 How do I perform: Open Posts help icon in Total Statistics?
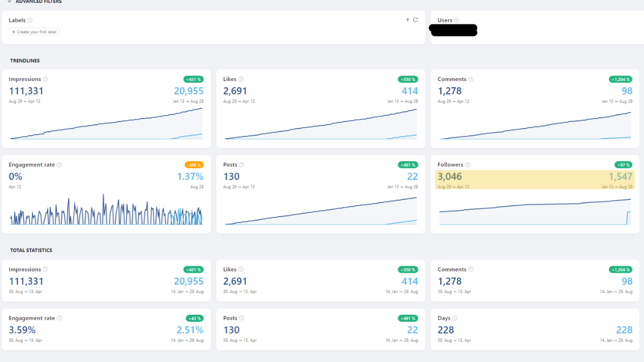[242, 318]
